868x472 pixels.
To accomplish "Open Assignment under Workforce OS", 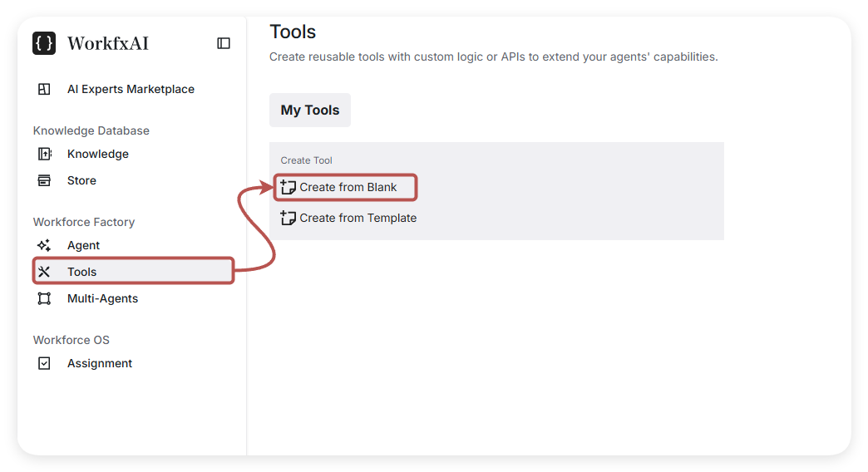I will (x=100, y=363).
